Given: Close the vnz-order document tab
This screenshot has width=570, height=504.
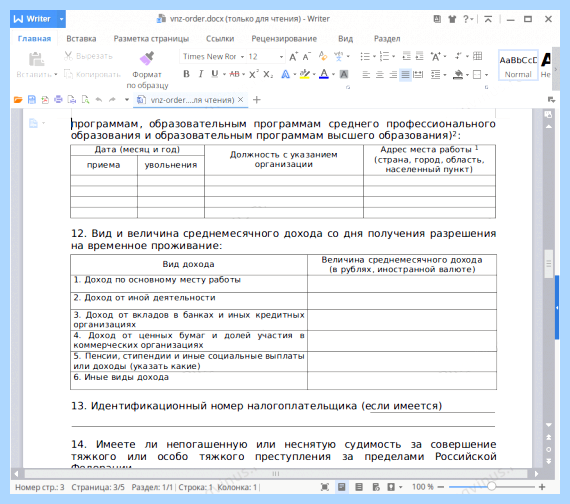Looking at the screenshot, I should click(x=240, y=99).
